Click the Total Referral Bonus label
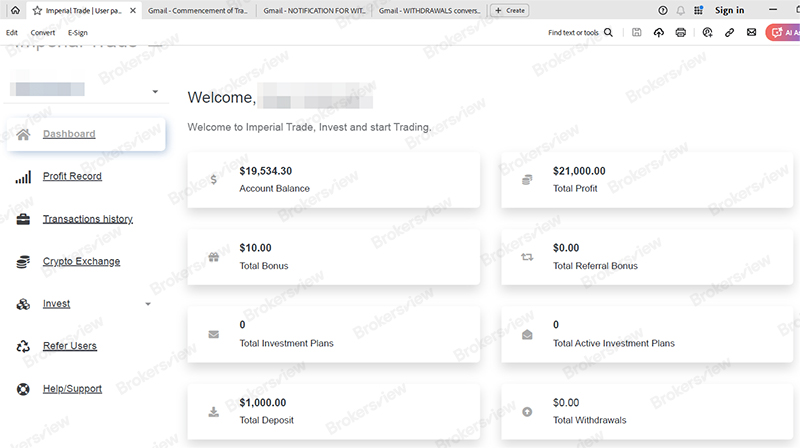The image size is (800, 448). tap(595, 266)
